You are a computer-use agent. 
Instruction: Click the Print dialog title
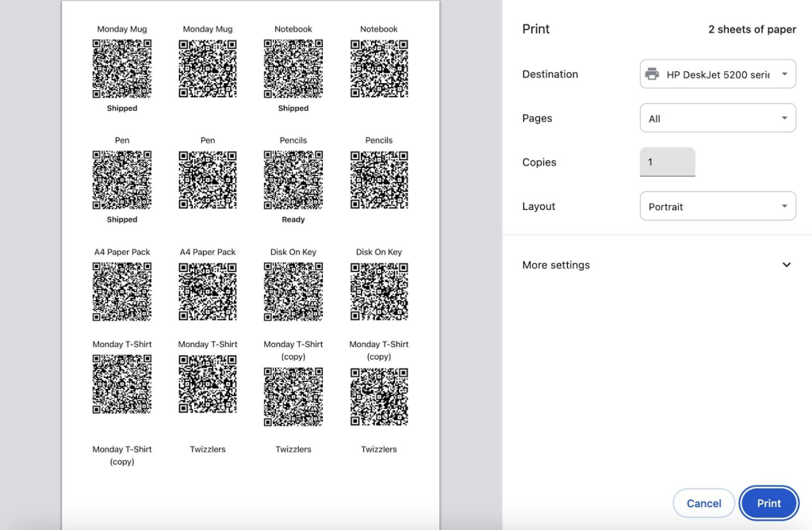(536, 29)
